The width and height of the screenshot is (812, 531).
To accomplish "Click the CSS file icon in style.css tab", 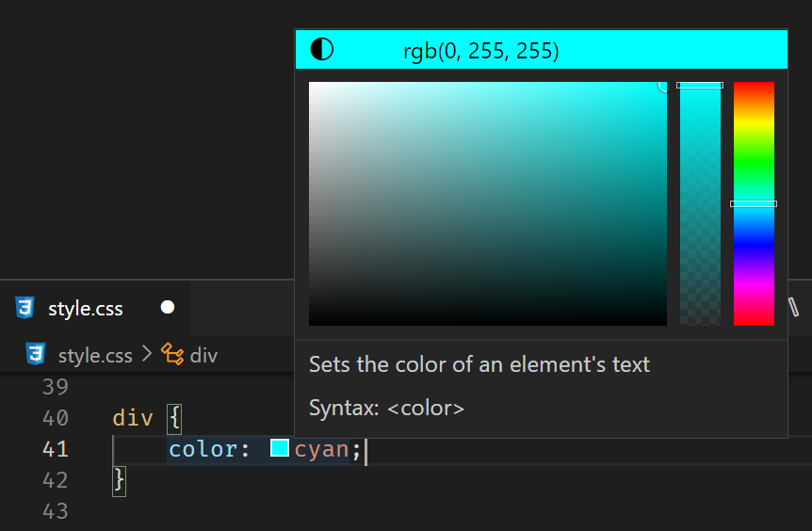I will 24,308.
